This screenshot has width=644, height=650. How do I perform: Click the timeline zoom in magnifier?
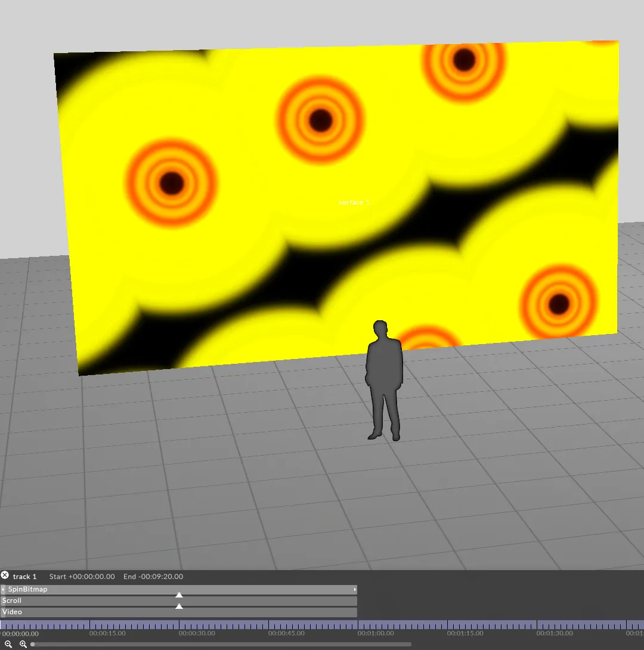[x=23, y=644]
